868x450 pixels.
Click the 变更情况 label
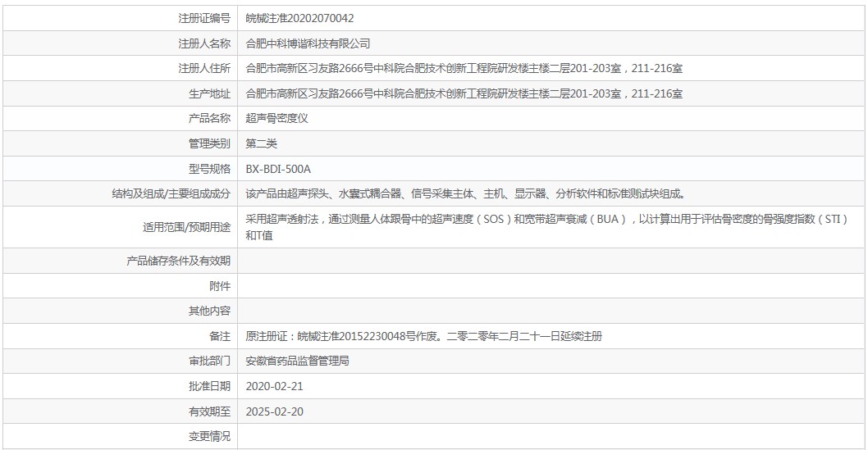pos(209,437)
